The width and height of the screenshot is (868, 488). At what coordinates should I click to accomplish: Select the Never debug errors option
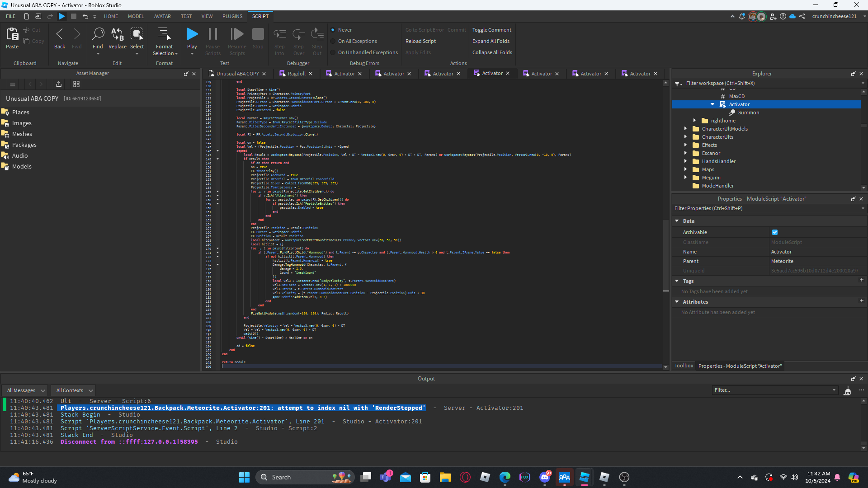point(333,30)
